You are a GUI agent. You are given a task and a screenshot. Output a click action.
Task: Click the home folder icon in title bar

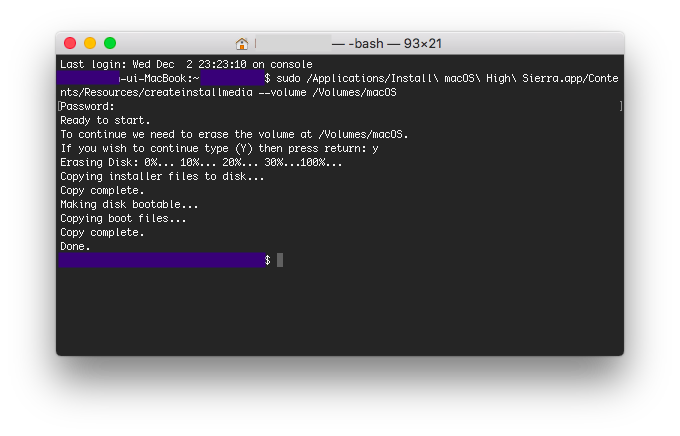click(x=242, y=43)
